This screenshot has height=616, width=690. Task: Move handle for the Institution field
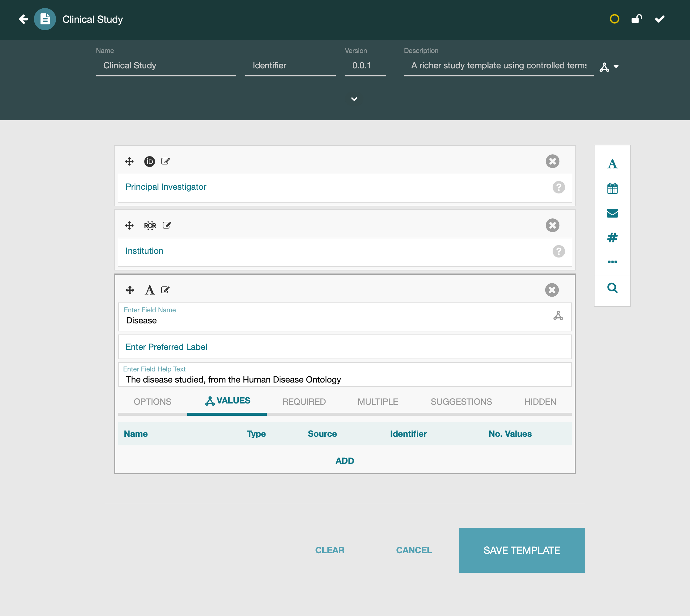pos(129,225)
